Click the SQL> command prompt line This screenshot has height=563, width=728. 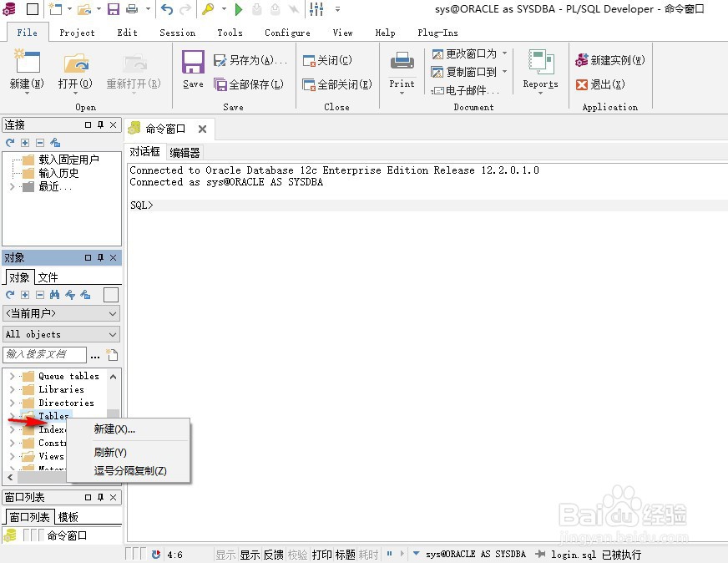click(427, 205)
